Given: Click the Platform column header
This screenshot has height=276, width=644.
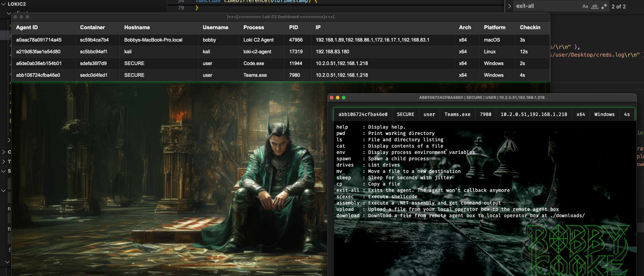Looking at the screenshot, I should (494, 27).
